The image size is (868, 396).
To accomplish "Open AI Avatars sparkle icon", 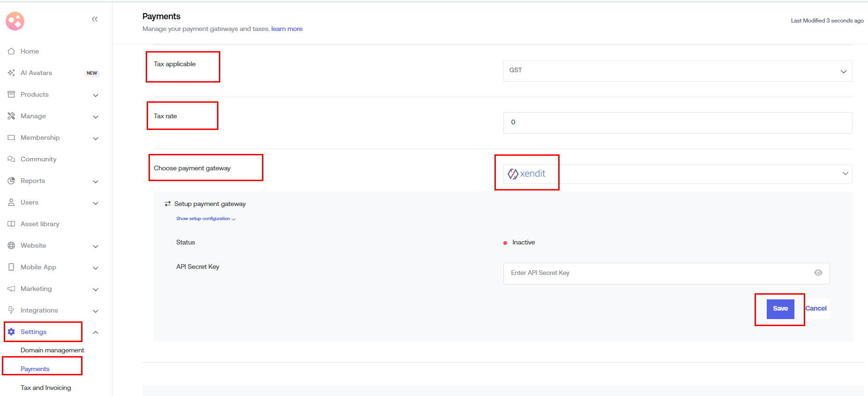I will click(x=11, y=73).
